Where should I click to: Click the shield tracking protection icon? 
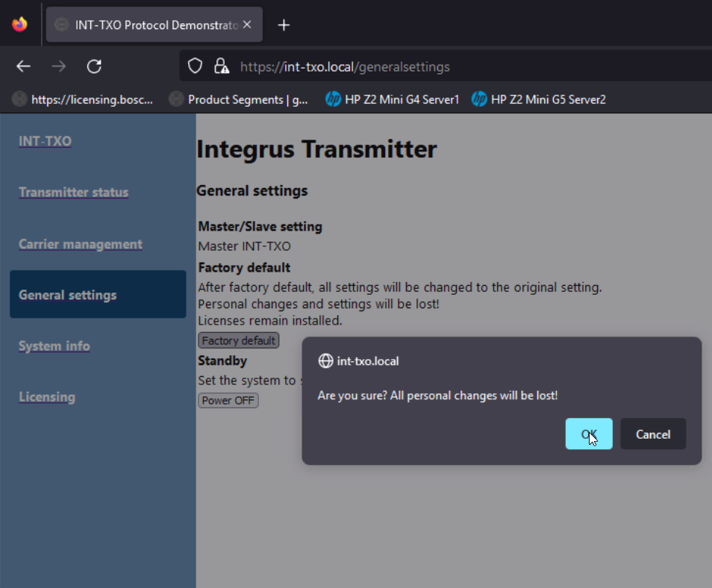coord(195,66)
